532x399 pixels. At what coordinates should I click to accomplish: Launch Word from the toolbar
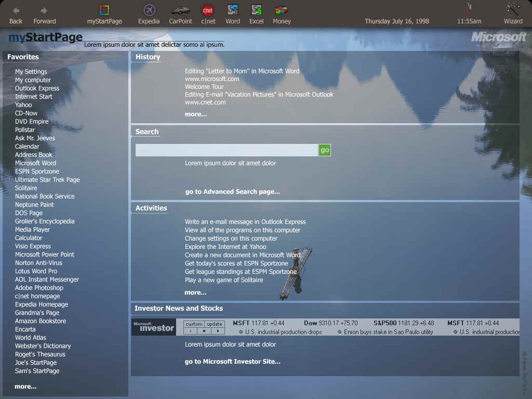232,10
